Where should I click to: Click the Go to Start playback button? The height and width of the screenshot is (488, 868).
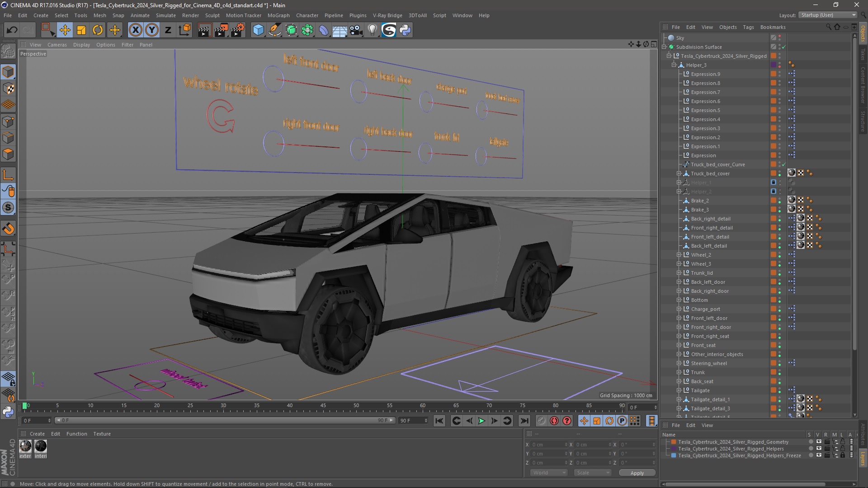(x=439, y=421)
